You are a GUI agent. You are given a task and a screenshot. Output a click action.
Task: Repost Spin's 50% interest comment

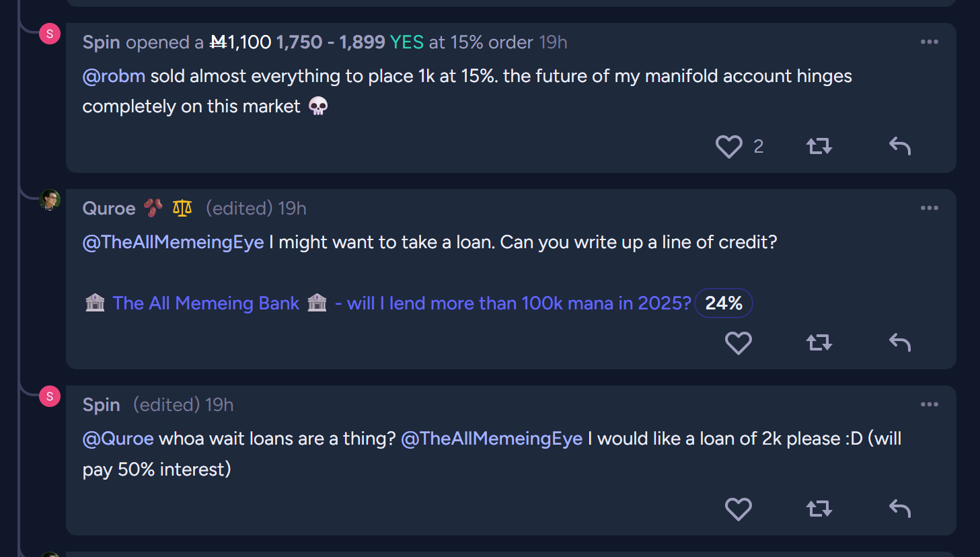[819, 509]
